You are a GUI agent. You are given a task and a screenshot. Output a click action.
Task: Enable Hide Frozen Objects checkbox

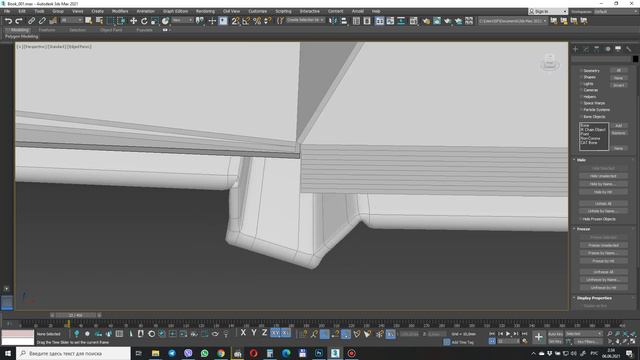[x=580, y=219]
